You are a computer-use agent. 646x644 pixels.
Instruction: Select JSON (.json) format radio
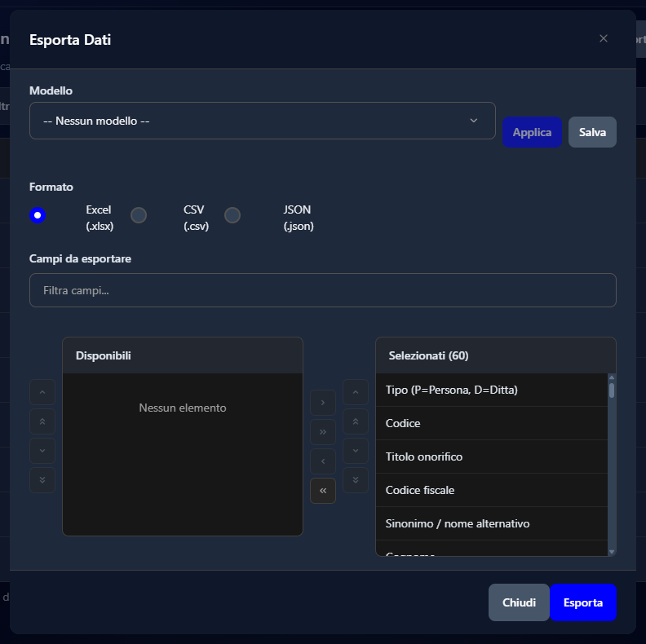click(232, 215)
